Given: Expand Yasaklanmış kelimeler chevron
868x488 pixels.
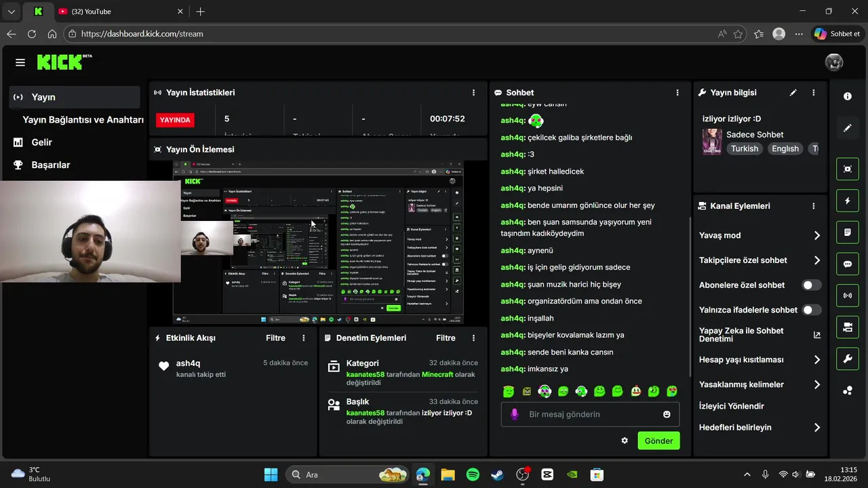Looking at the screenshot, I should click(x=816, y=384).
